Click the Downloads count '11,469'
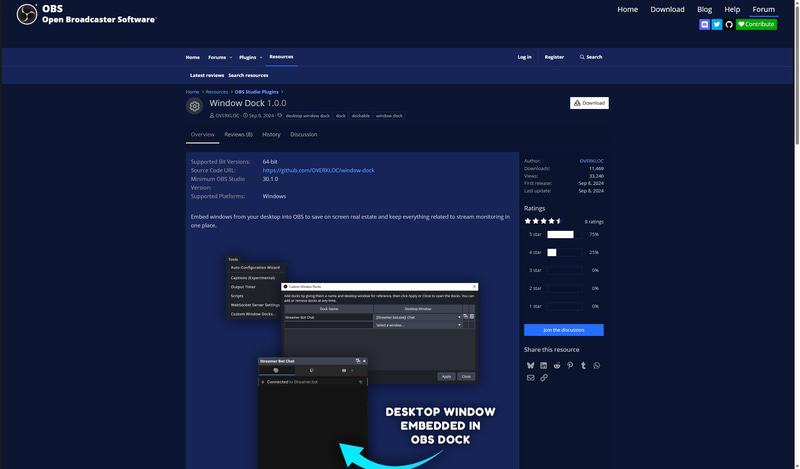This screenshot has width=800, height=469. (596, 168)
